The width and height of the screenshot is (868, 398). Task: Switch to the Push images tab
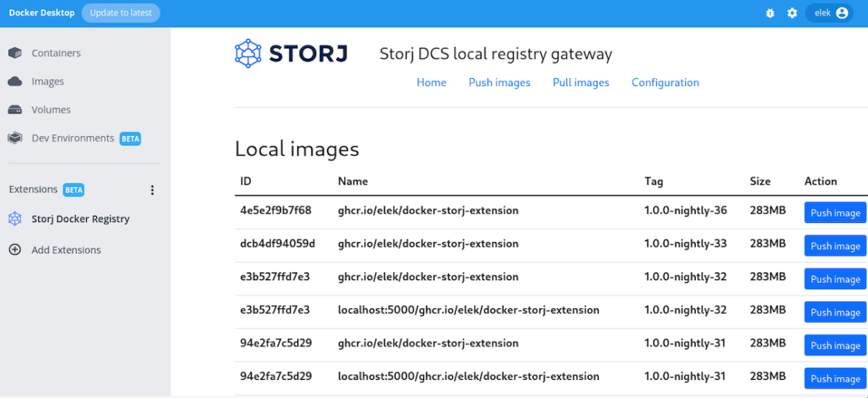tap(499, 82)
